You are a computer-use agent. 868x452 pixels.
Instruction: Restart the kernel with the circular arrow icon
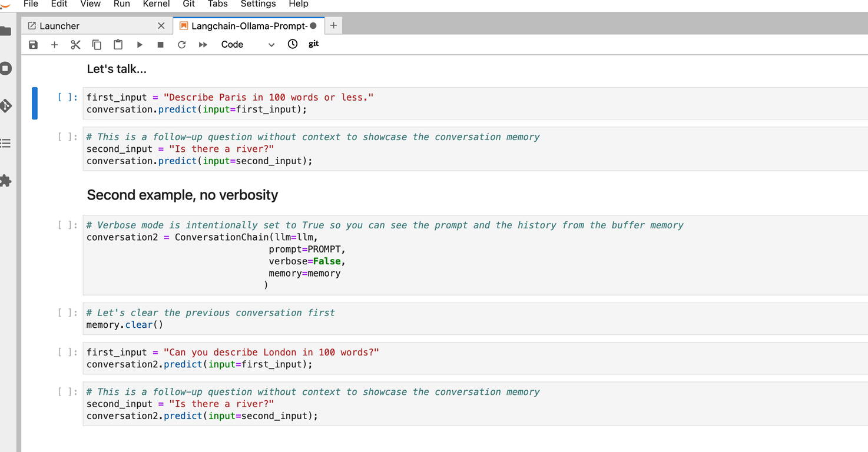coord(181,45)
